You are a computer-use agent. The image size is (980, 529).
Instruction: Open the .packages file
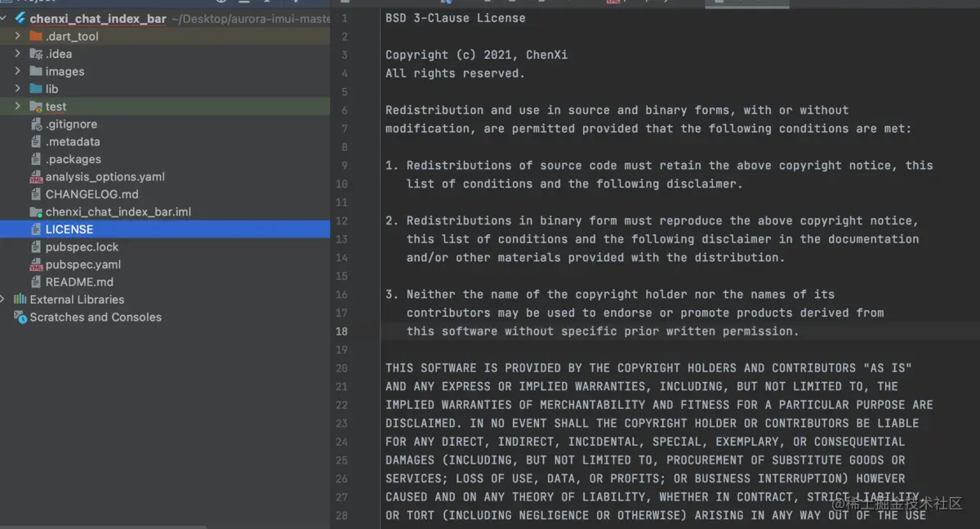[73, 159]
